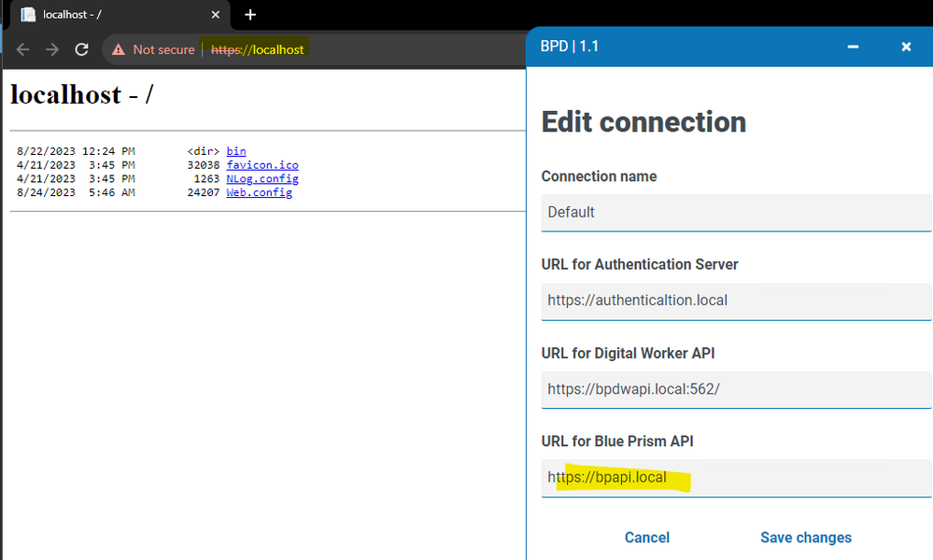The image size is (933, 560).
Task: Open a new browser tab
Action: click(x=250, y=15)
